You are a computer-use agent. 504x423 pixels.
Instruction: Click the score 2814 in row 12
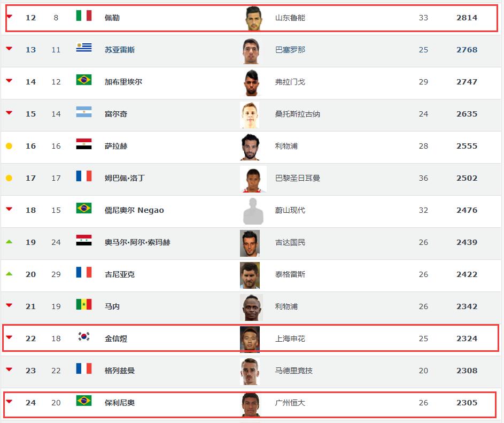coord(467,18)
